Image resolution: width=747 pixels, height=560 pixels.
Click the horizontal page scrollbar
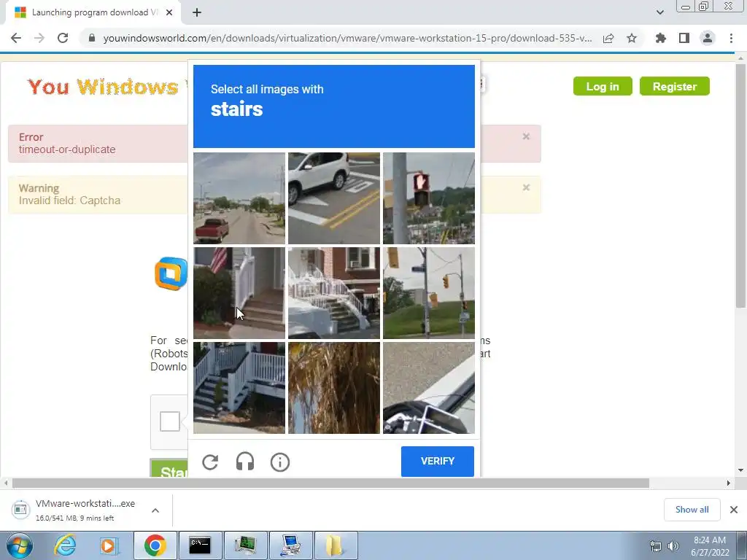coord(330,483)
